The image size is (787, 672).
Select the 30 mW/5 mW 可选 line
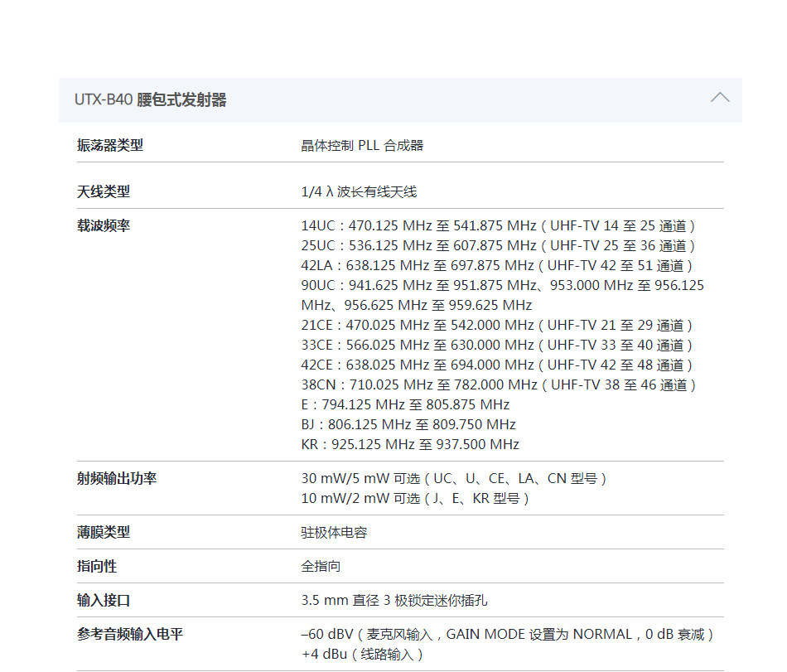point(453,479)
